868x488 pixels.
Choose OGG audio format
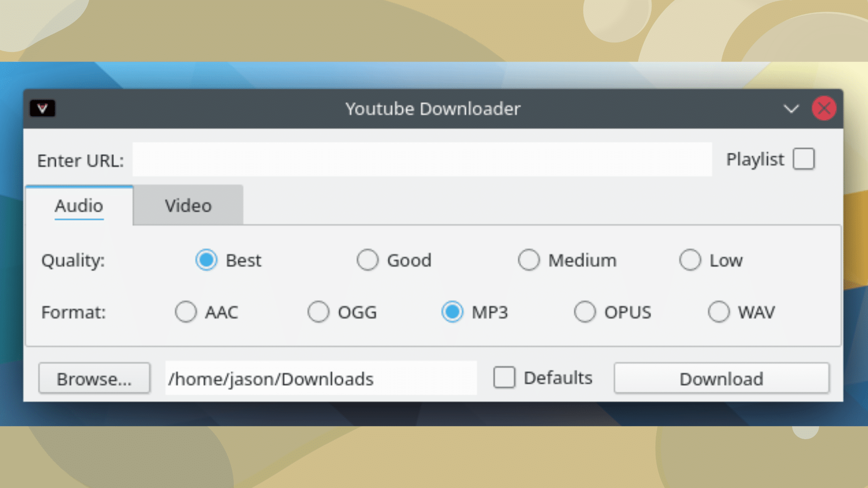(x=318, y=312)
